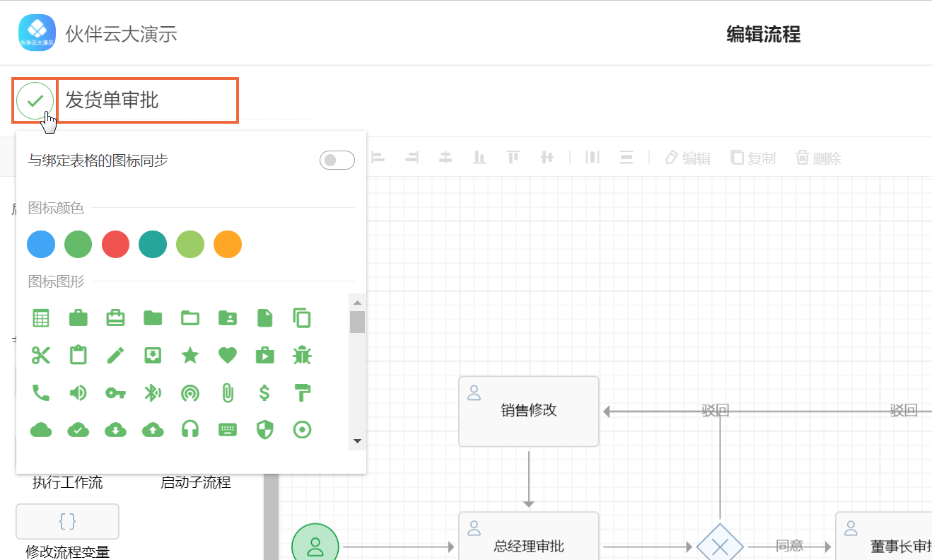The image size is (932, 560).
Task: Choose the circle target icon shape
Action: point(302,429)
